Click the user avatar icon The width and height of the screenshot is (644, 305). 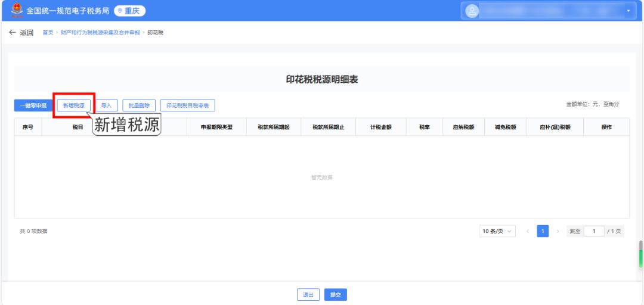[472, 11]
